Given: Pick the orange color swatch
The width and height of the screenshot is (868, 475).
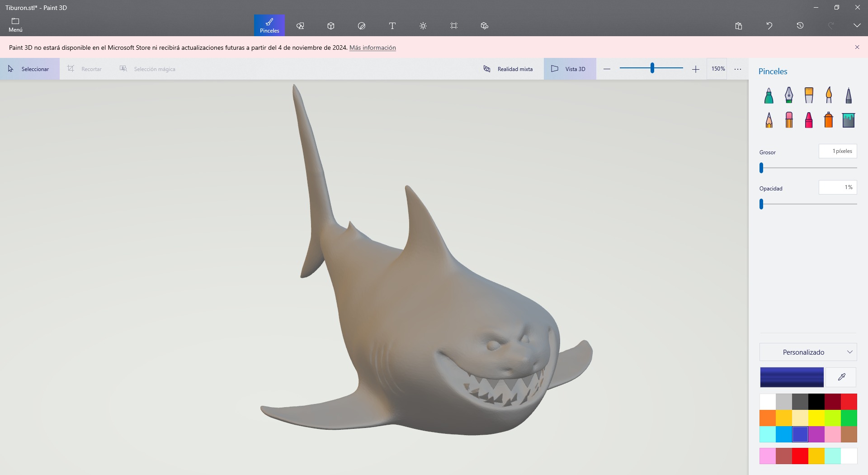Looking at the screenshot, I should click(x=768, y=418).
